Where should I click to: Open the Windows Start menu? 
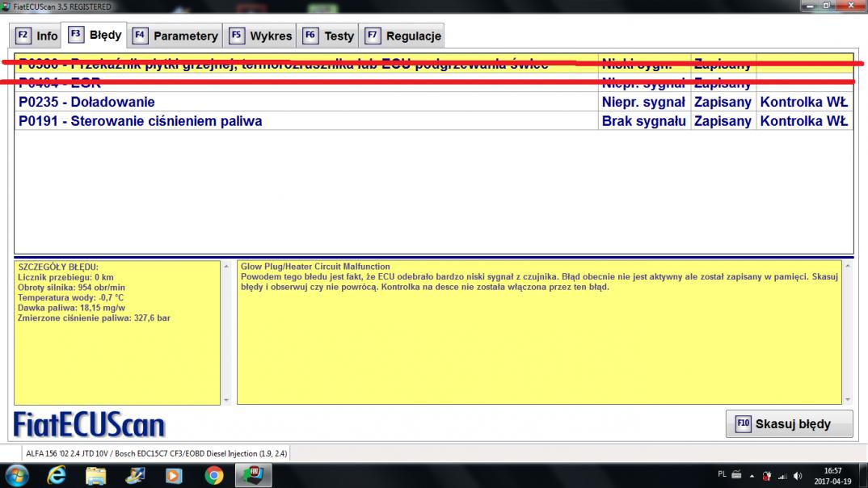17,475
